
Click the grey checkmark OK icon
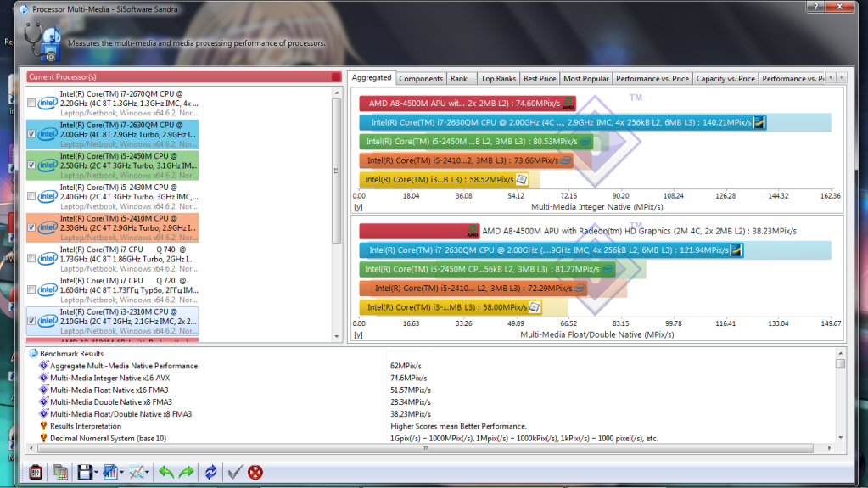coord(235,473)
